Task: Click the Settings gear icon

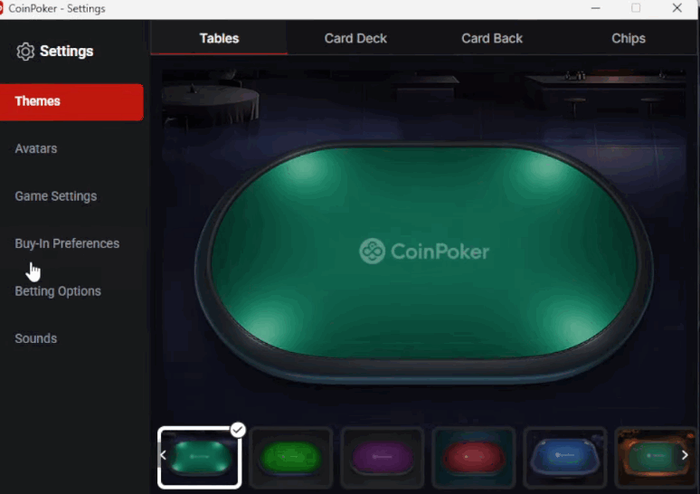Action: point(25,52)
